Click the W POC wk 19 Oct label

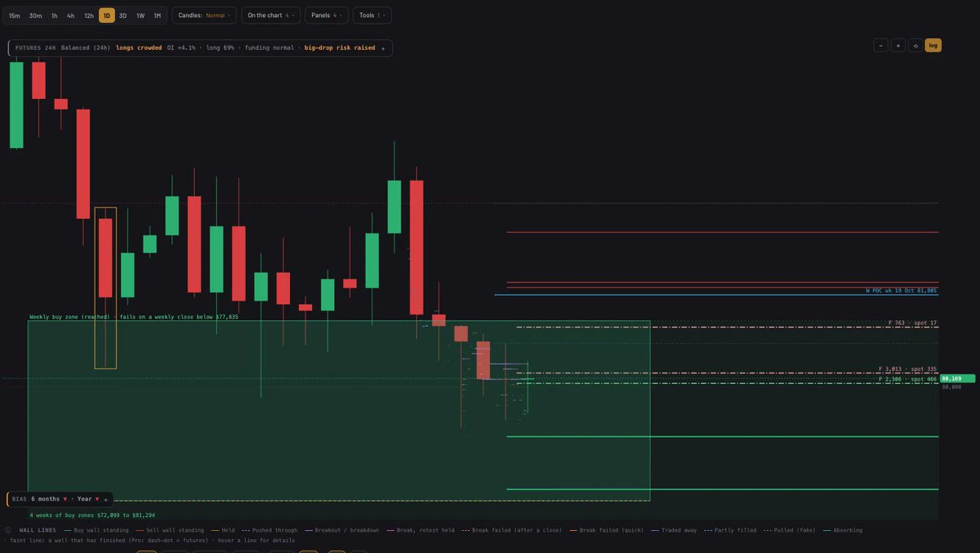tap(902, 291)
